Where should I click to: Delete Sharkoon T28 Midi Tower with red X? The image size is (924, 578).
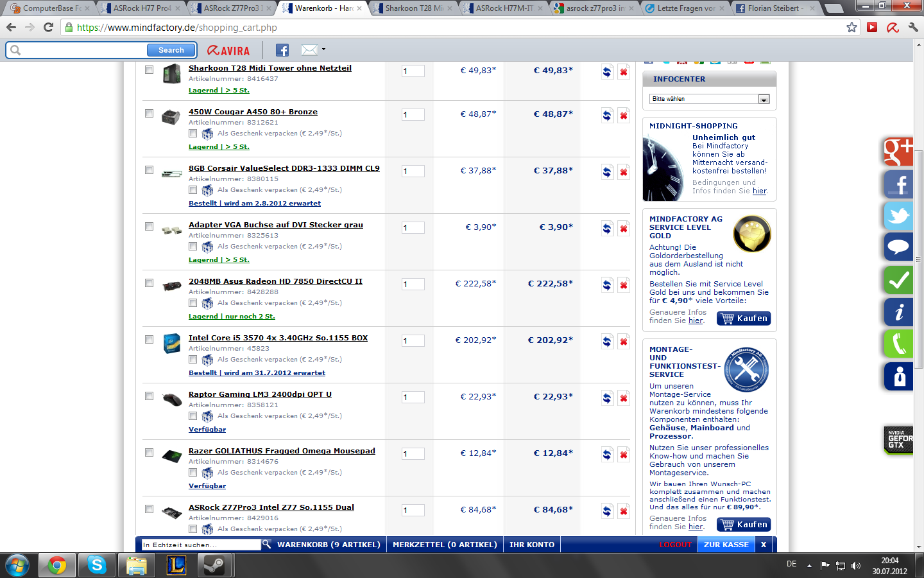pyautogui.click(x=623, y=72)
